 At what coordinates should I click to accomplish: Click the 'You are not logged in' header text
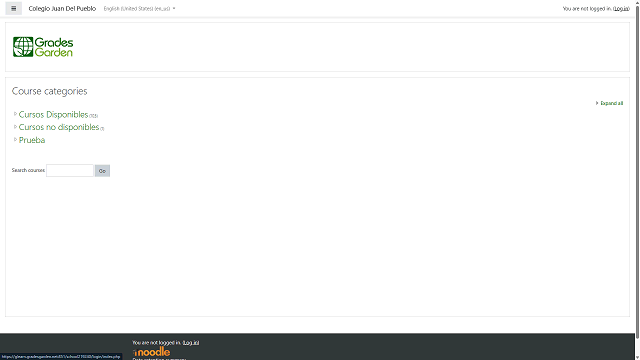tap(587, 9)
